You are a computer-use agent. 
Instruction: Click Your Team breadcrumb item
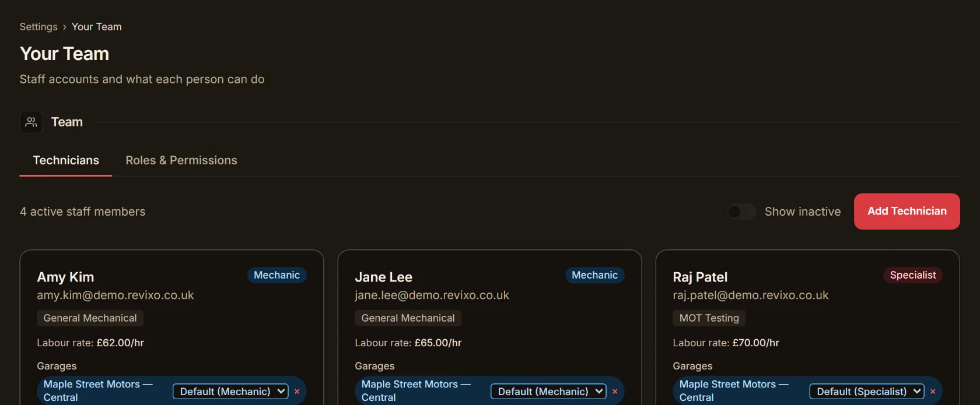pos(97,27)
